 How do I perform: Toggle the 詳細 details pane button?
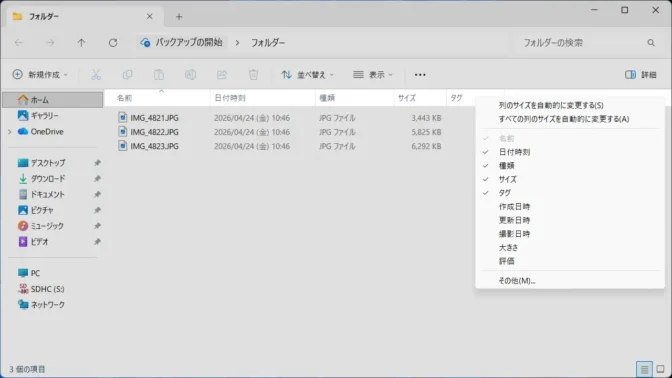coord(641,75)
